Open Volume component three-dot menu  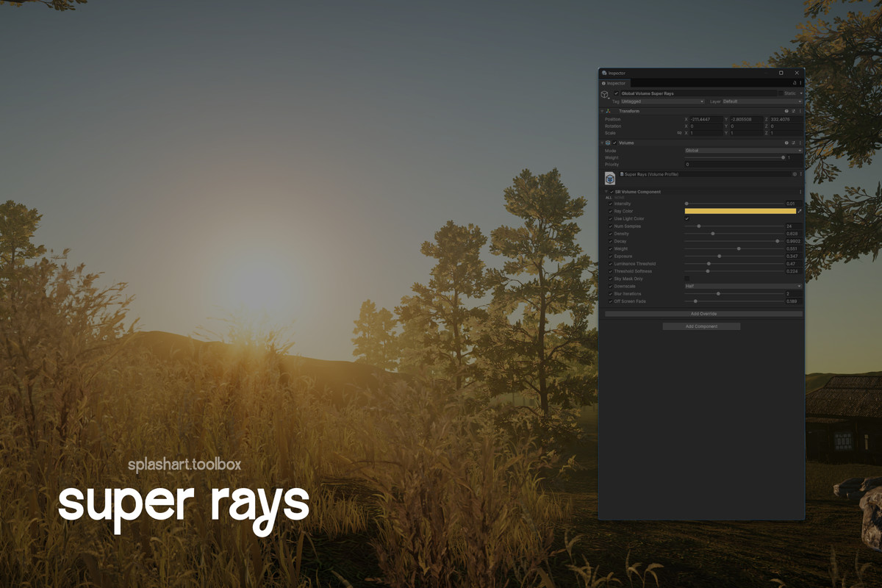pyautogui.click(x=800, y=143)
